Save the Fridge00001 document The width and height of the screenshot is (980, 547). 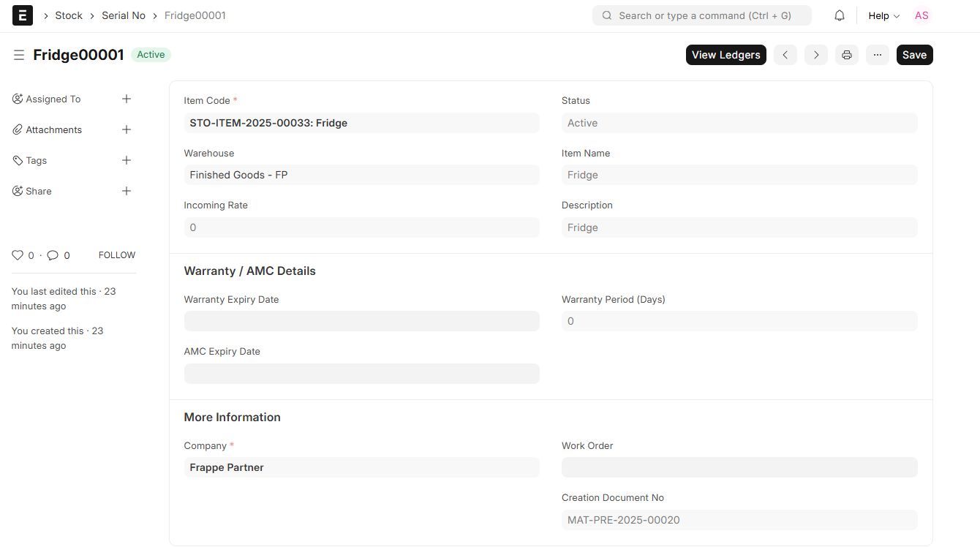(914, 55)
